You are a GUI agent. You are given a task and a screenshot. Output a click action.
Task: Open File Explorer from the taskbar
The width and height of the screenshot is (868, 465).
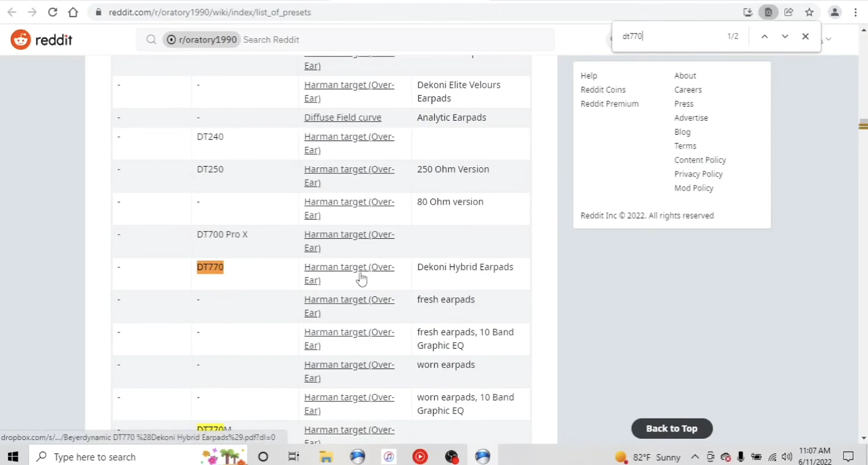[326, 457]
